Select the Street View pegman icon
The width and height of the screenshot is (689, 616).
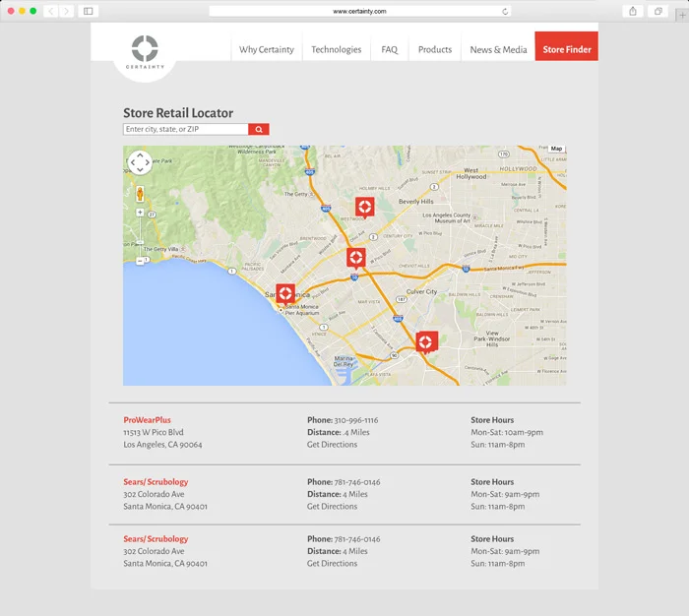tap(140, 194)
